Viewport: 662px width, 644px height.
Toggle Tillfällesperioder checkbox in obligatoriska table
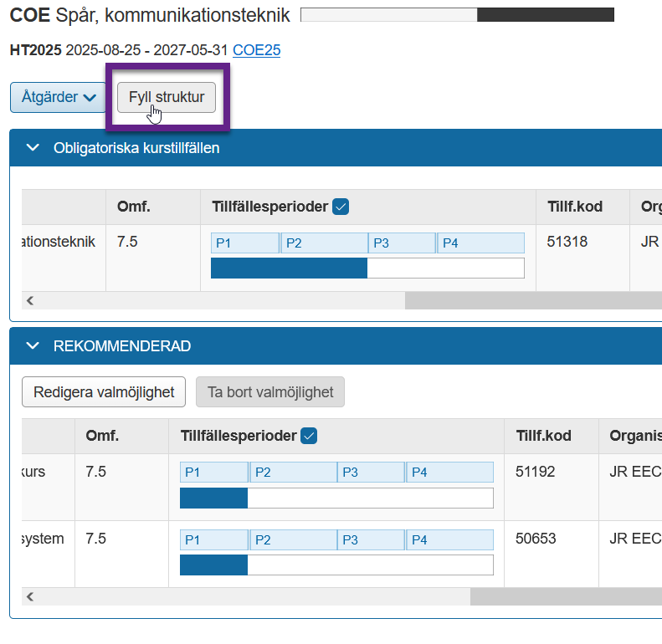[341, 207]
